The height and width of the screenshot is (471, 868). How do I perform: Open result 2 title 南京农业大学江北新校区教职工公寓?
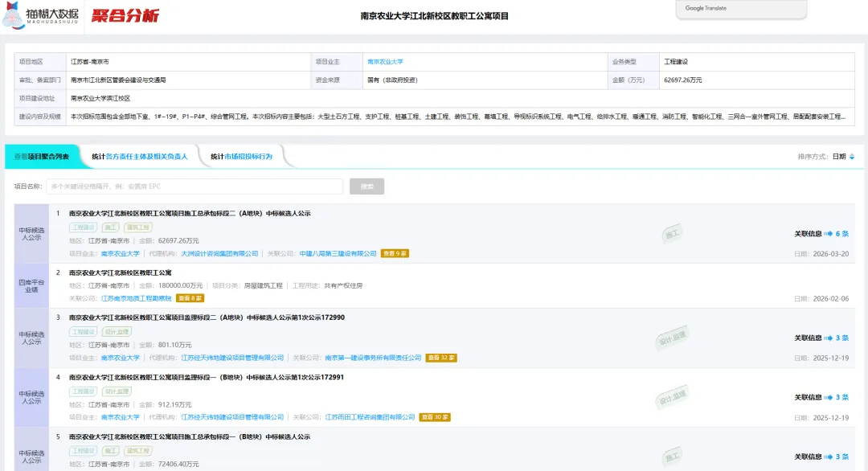coord(120,272)
